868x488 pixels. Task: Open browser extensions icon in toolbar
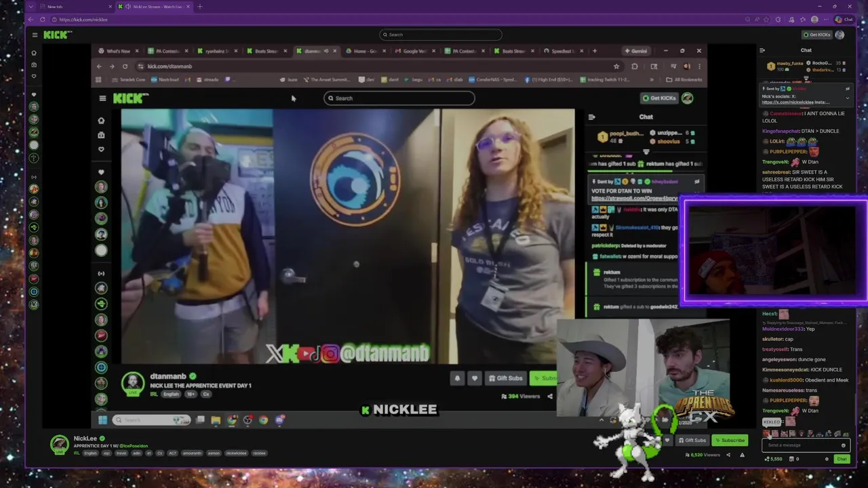click(778, 20)
